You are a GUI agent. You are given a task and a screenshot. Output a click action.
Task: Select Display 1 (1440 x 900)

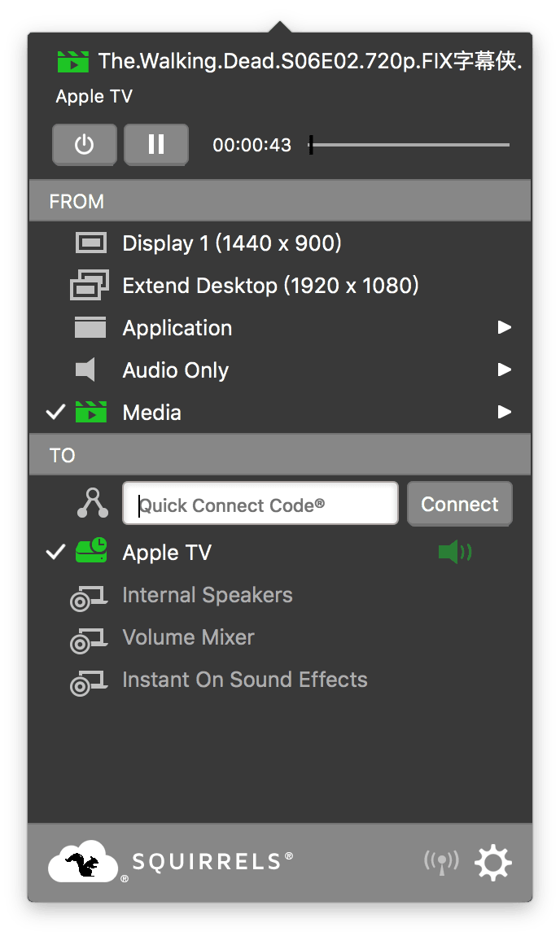point(231,243)
